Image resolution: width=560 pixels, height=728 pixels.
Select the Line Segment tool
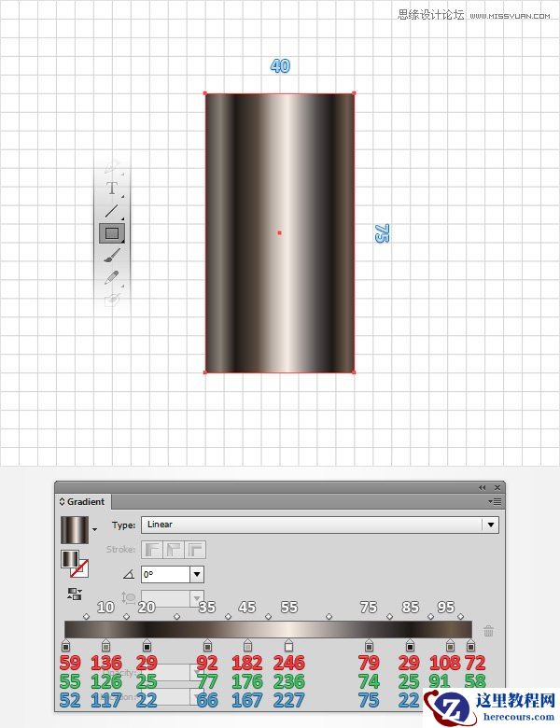(112, 211)
